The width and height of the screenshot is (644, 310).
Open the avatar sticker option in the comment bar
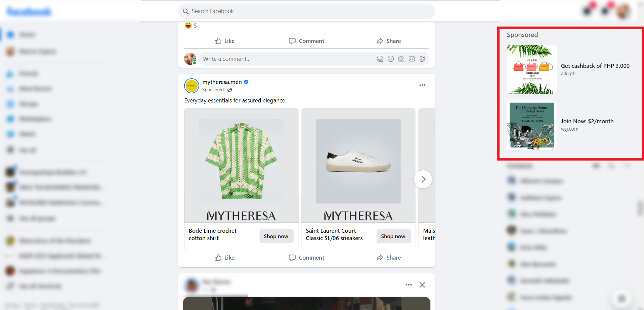380,58
